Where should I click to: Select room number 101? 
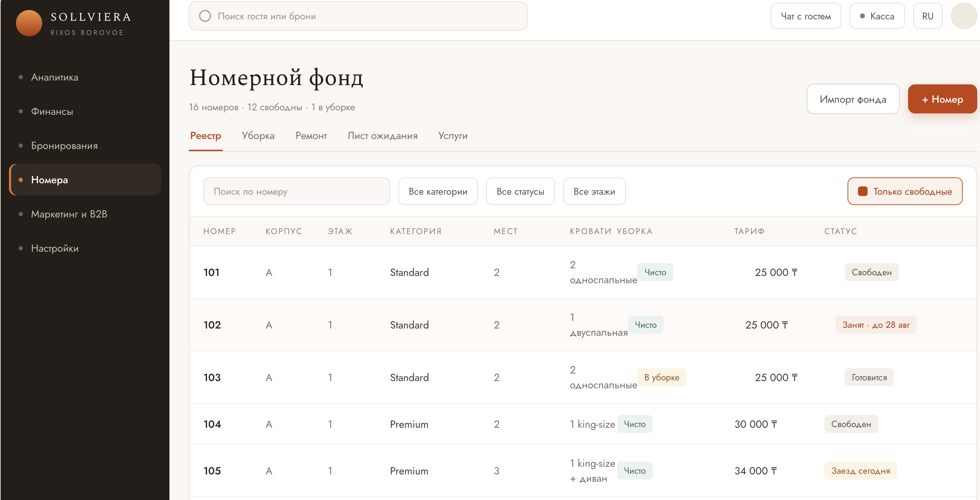pos(212,272)
